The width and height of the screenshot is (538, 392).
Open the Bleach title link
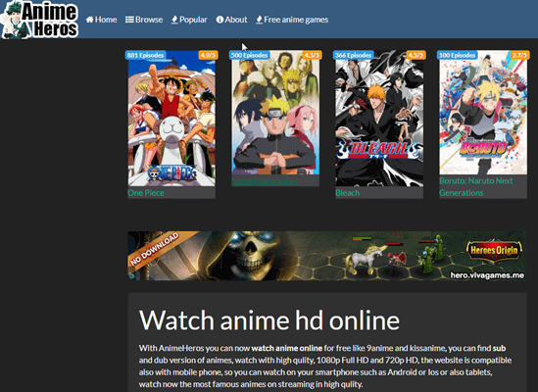[x=348, y=193]
